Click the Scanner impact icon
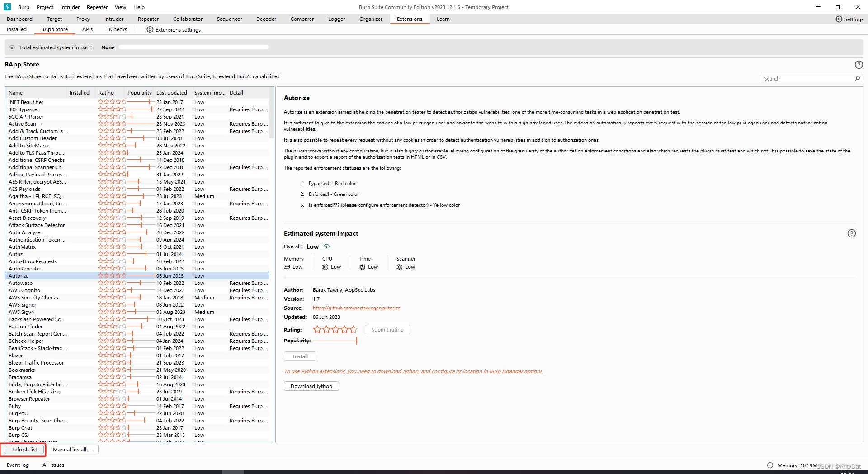 [x=400, y=267]
